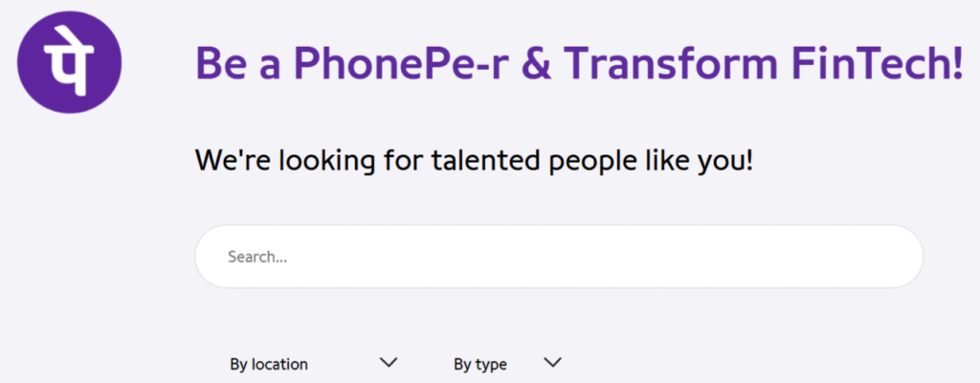Open the By type filter dropdown

(507, 363)
